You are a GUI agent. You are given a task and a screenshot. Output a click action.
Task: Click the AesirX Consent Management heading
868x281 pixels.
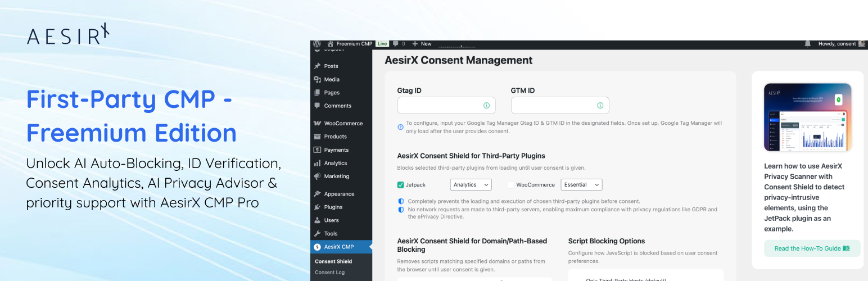pyautogui.click(x=458, y=60)
